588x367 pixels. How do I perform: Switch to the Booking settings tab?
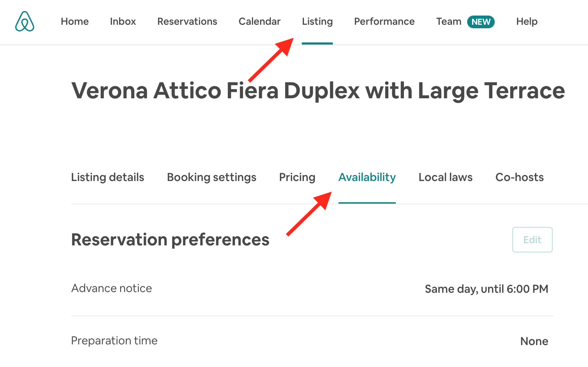(x=211, y=177)
